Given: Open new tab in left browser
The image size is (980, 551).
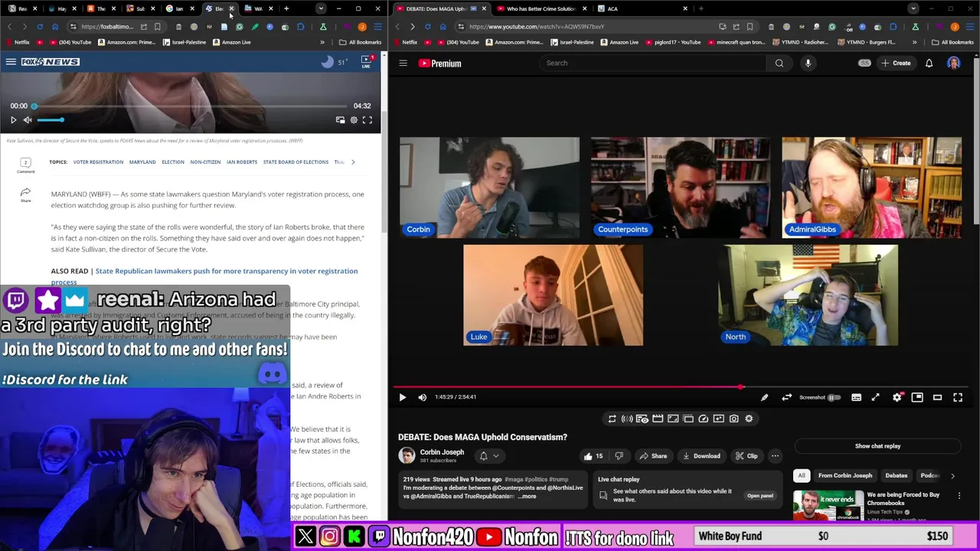Looking at the screenshot, I should point(286,8).
